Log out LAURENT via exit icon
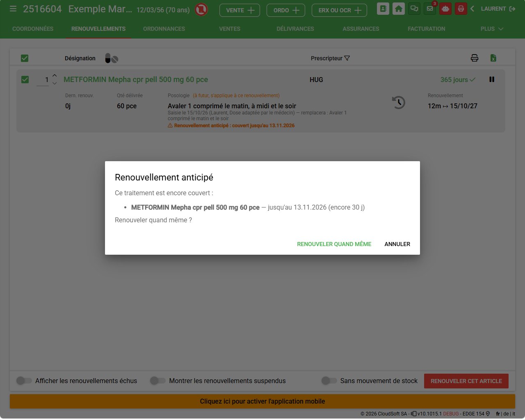This screenshot has height=420, width=525. coord(512,9)
